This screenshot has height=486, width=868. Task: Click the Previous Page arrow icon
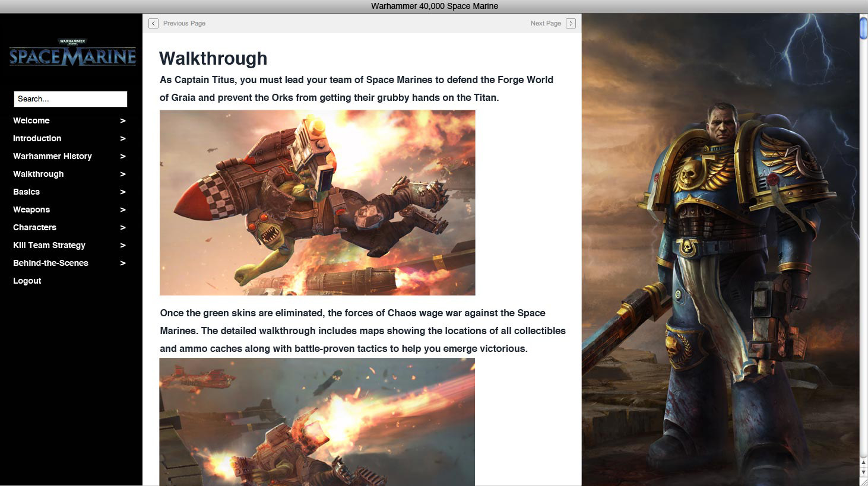coord(153,23)
